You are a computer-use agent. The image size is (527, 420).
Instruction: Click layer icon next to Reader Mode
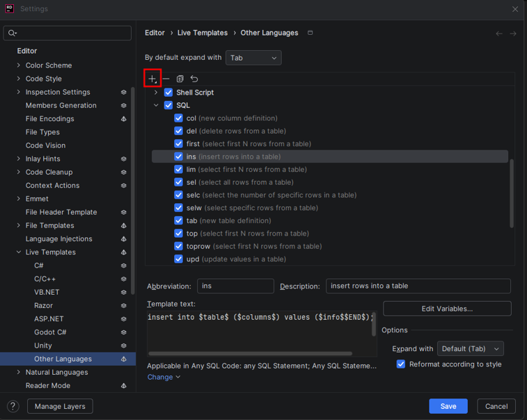point(124,386)
